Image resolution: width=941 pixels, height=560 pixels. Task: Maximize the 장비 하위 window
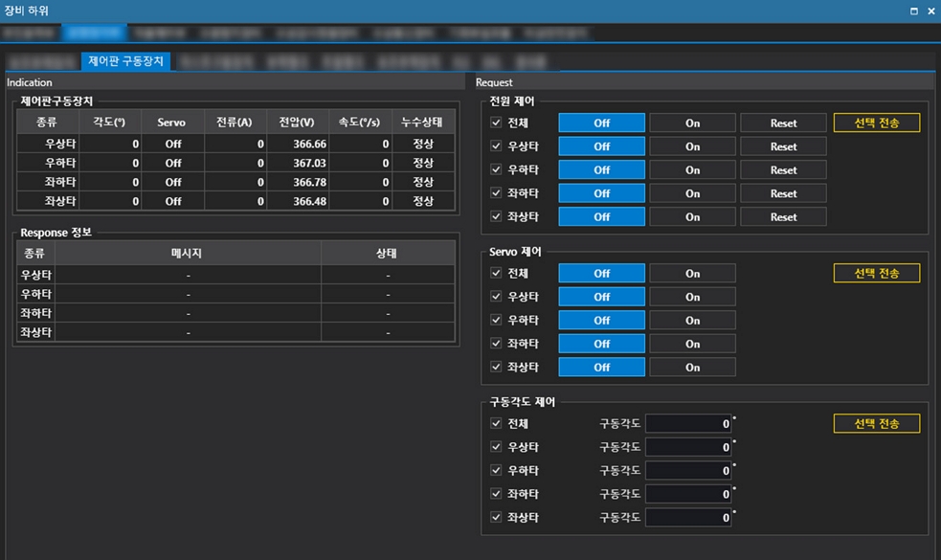(913, 11)
